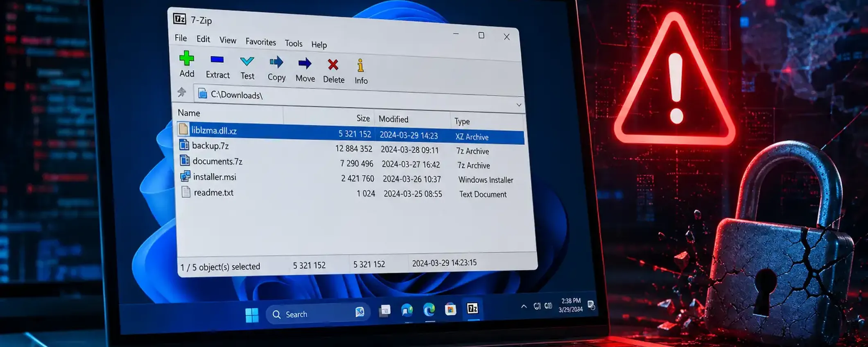Maximize the 7-Zip window

(x=481, y=36)
